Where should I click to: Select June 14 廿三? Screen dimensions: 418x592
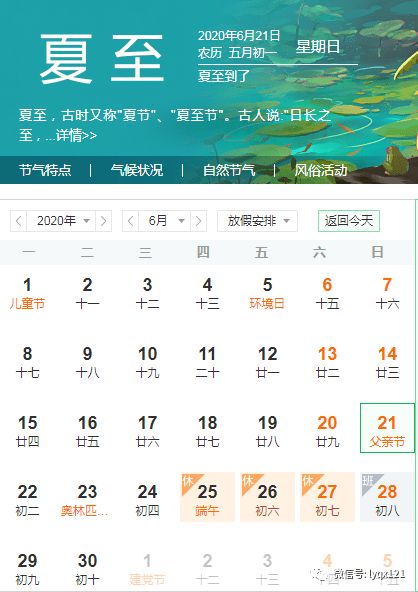pyautogui.click(x=387, y=362)
